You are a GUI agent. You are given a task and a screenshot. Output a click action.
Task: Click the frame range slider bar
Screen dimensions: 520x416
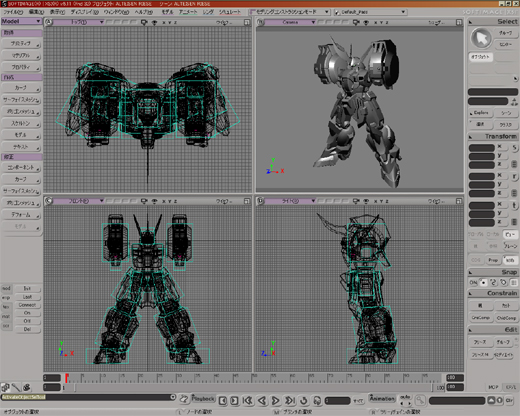coord(253,388)
